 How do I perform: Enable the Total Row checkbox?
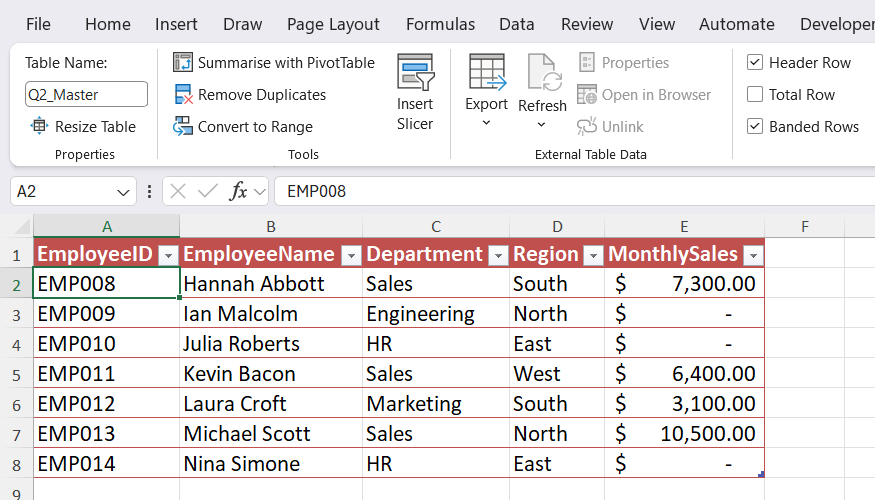(x=754, y=94)
